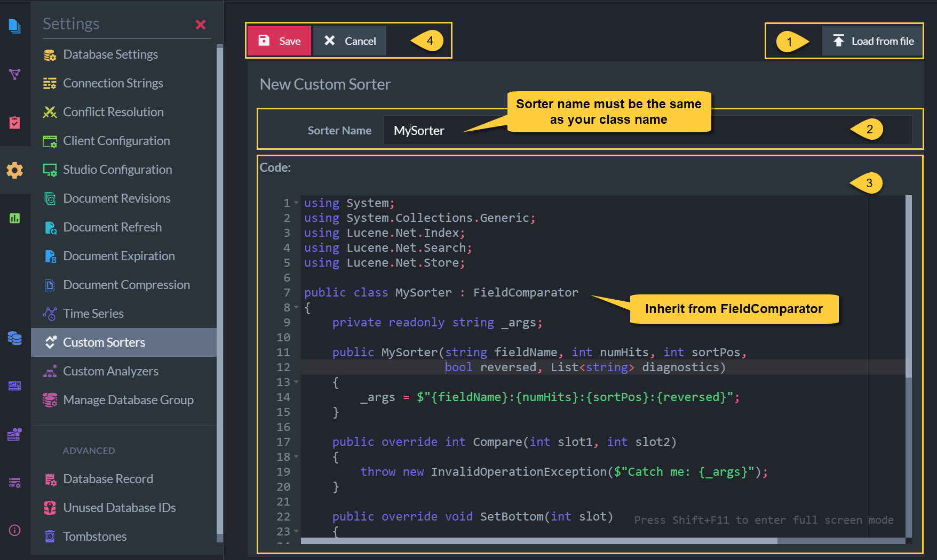Click the Document Compression icon
Viewport: 937px width, 560px height.
(50, 285)
